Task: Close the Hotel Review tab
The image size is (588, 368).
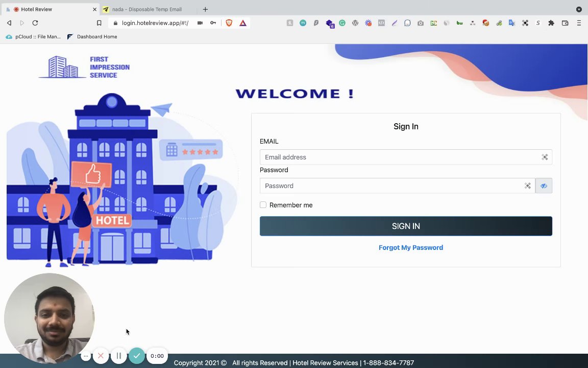Action: point(94,9)
